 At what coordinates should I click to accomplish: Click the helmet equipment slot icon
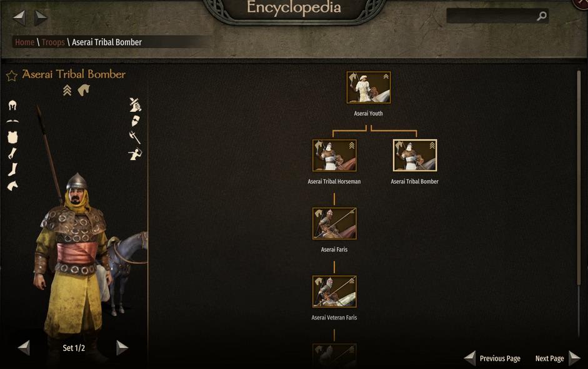coord(12,105)
